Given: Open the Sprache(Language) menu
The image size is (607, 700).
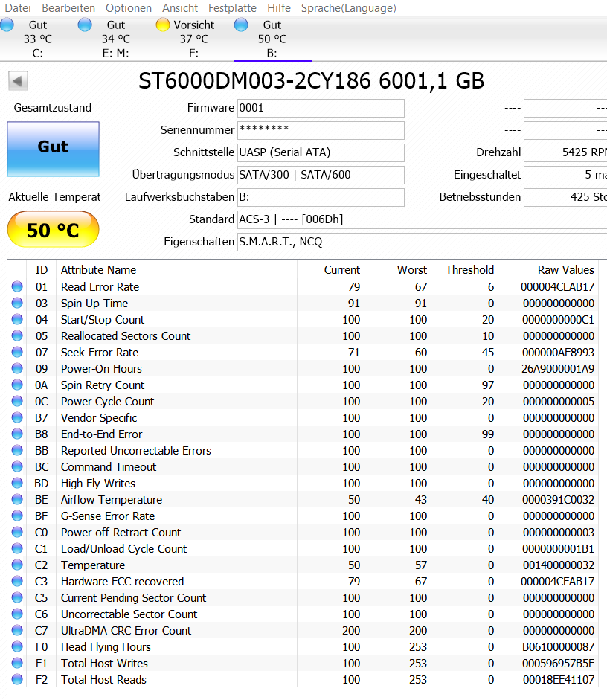Looking at the screenshot, I should pyautogui.click(x=349, y=8).
